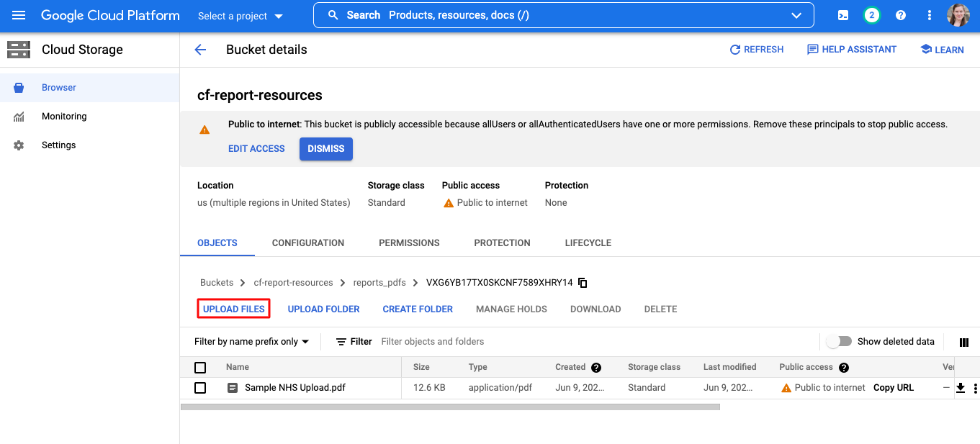980x444 pixels.
Task: Open the user account avatar
Action: [958, 15]
